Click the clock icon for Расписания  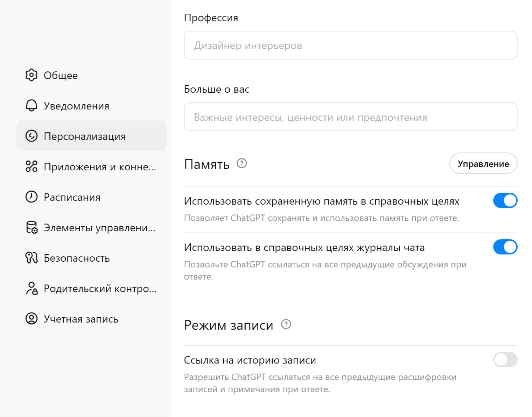(31, 197)
